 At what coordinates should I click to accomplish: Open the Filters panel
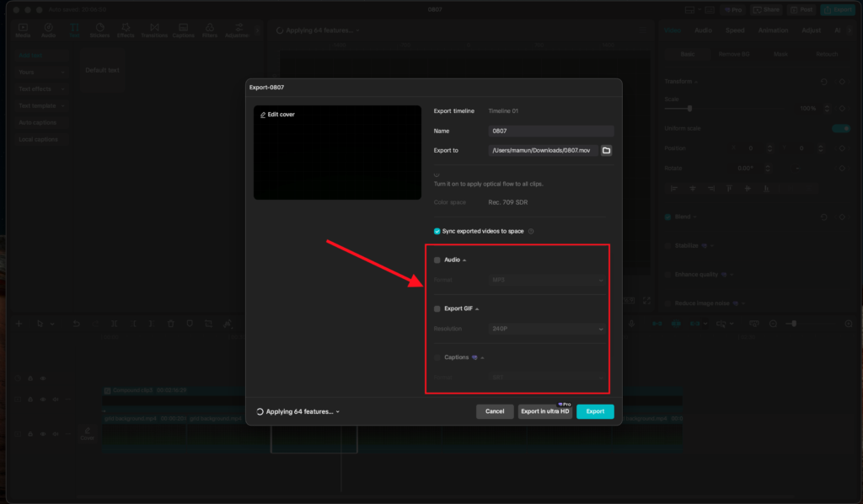[210, 30]
